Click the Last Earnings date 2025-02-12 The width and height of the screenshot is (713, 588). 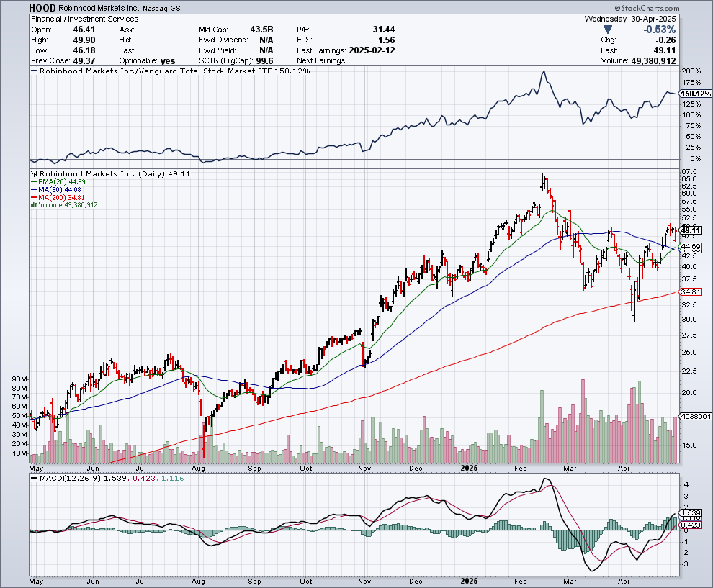click(372, 50)
